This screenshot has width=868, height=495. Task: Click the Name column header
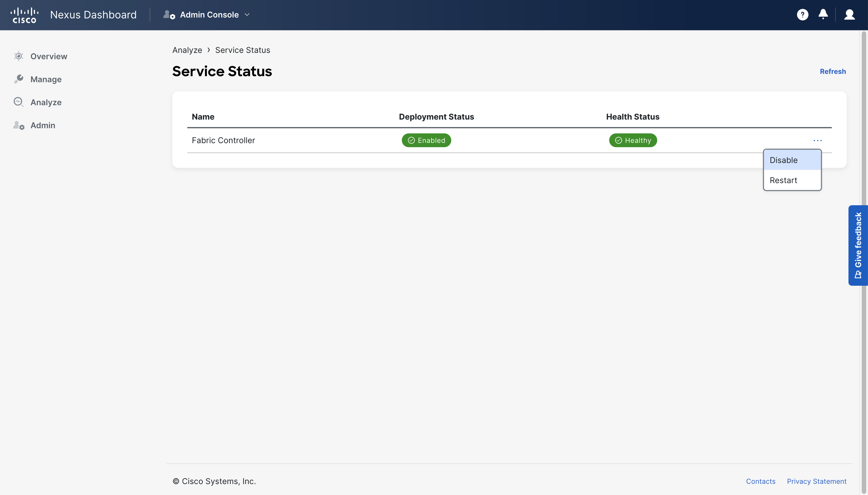[x=203, y=117]
